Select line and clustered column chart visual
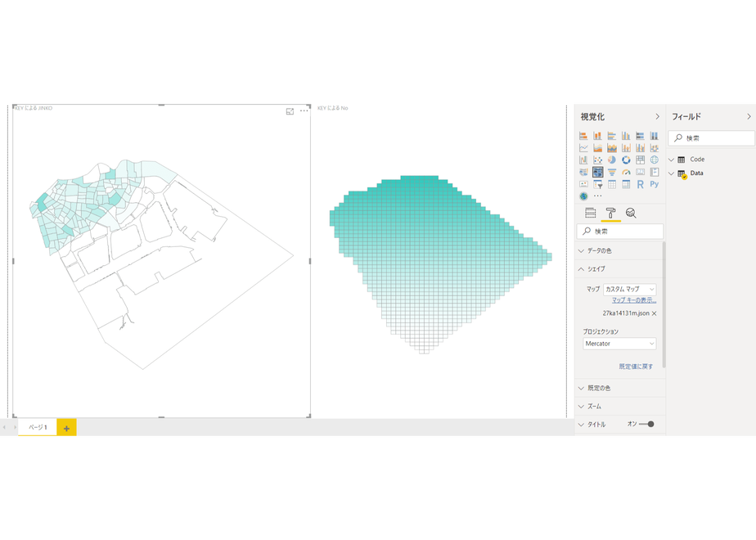The image size is (756, 540). [x=641, y=147]
